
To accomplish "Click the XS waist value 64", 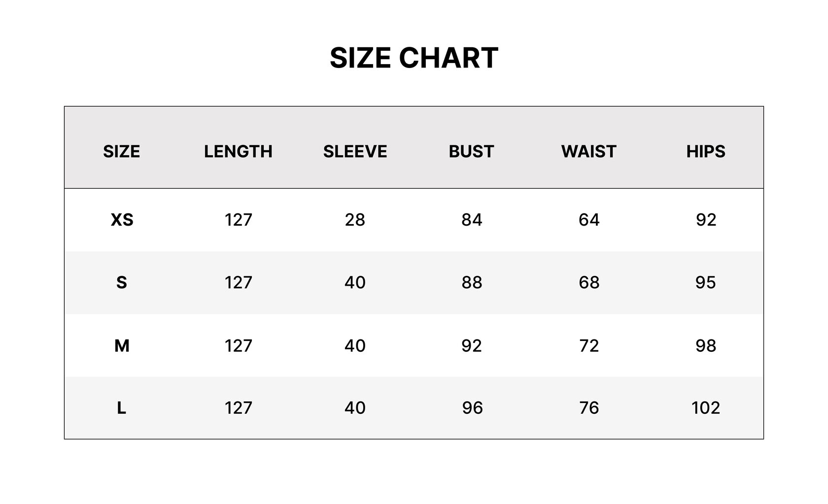I will pyautogui.click(x=589, y=220).
